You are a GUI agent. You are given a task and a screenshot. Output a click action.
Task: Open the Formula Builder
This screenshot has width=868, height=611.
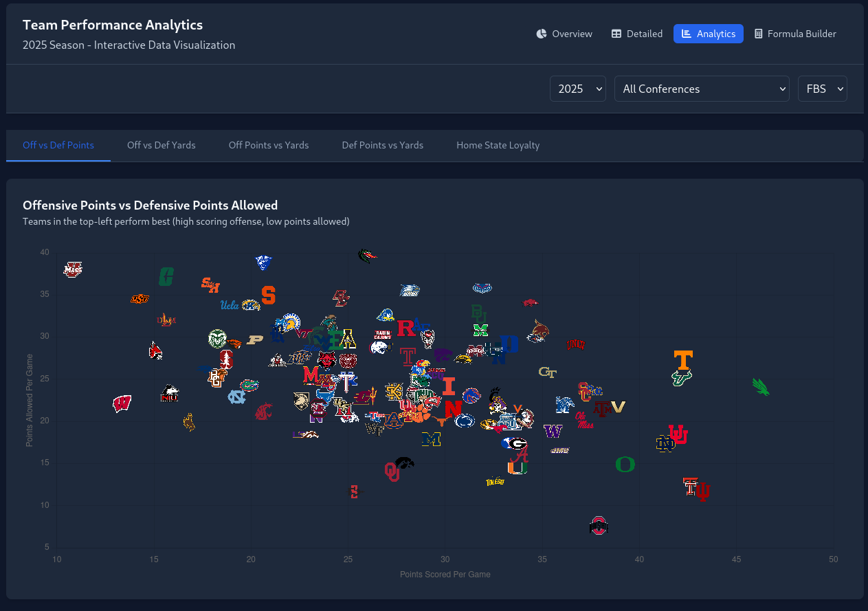(x=795, y=34)
